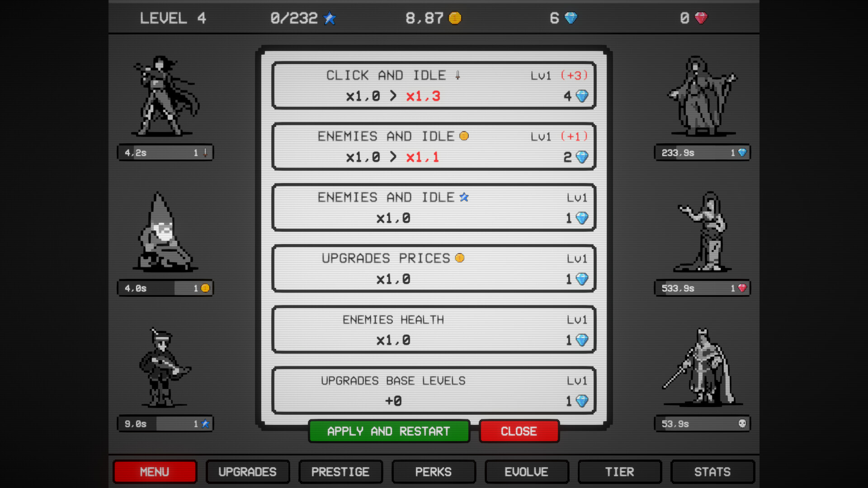Click the sword icon on 4,2s bar

(x=205, y=153)
